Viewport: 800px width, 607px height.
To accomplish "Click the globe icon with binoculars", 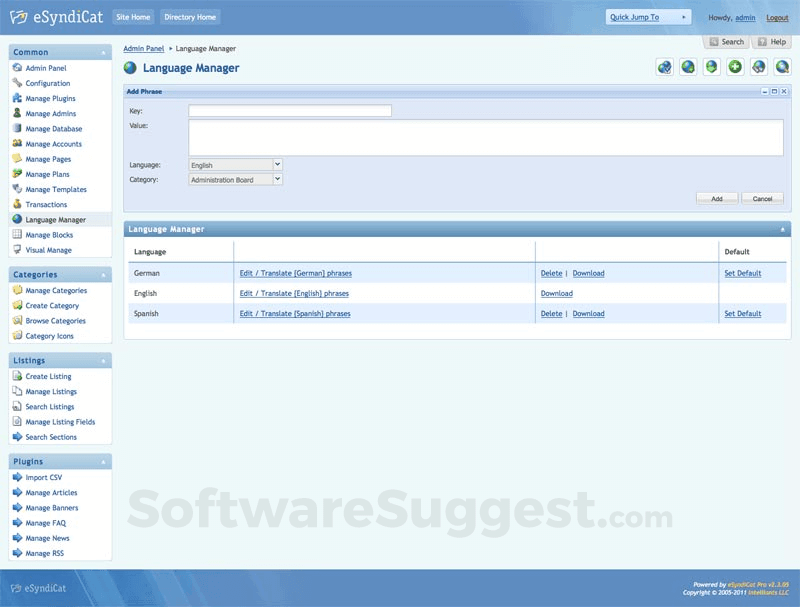I will [x=757, y=66].
